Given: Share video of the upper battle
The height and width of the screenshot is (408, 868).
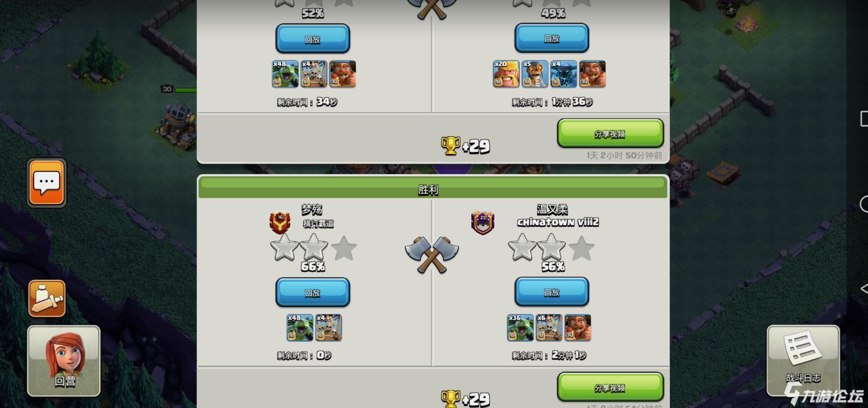Looking at the screenshot, I should pos(610,133).
